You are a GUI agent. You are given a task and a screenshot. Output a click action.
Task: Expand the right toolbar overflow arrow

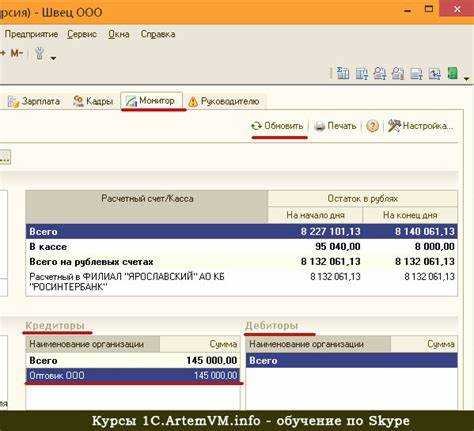click(x=467, y=79)
